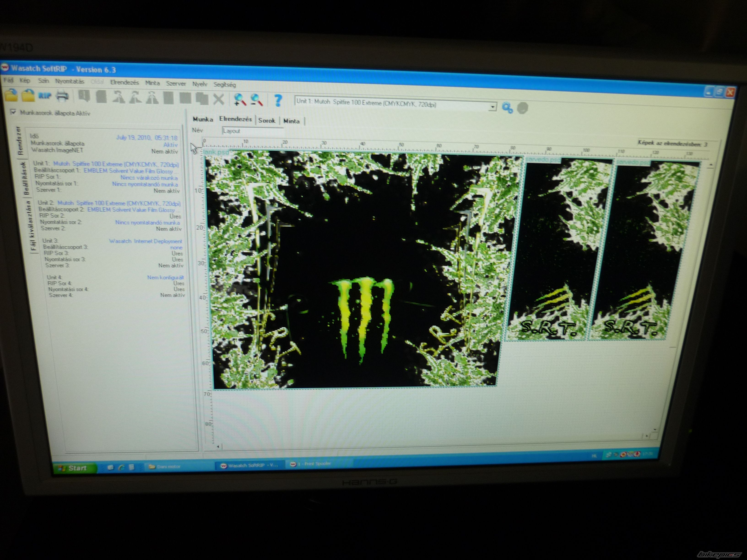Click the layout vertical scrollbar down arrow
The height and width of the screenshot is (560, 747).
(x=655, y=429)
